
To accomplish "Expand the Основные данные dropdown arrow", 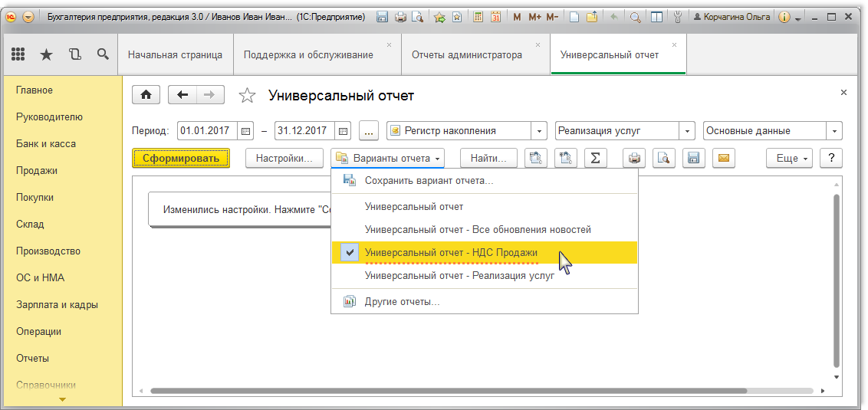I will coord(835,131).
